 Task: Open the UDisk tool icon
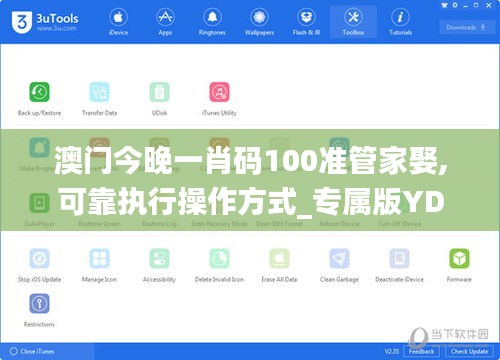coord(159,92)
